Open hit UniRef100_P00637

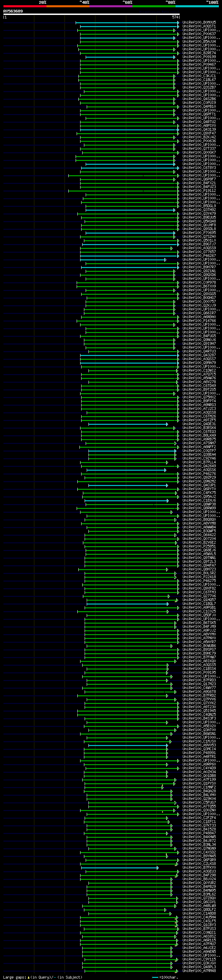(x=199, y=34)
